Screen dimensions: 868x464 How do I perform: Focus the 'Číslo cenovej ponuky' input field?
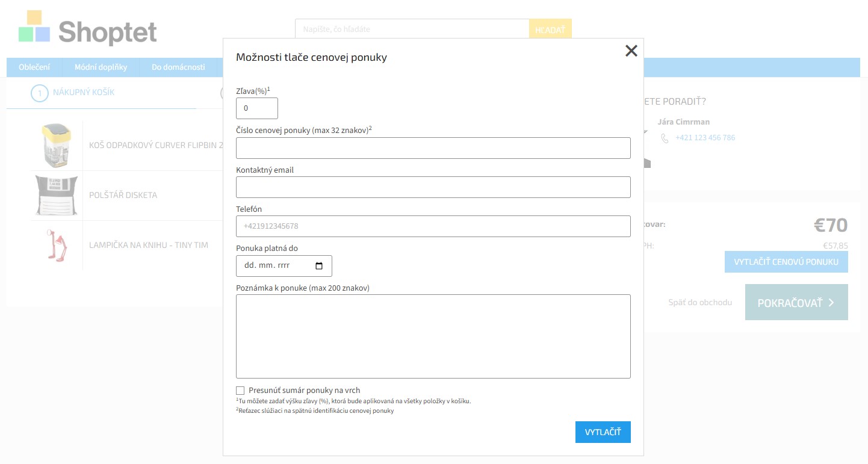pyautogui.click(x=433, y=148)
